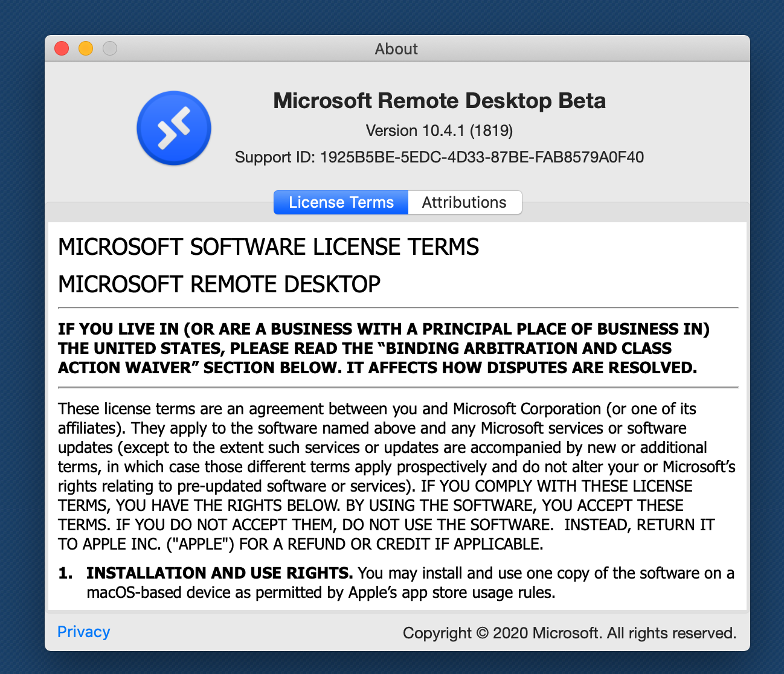Open the Privacy link

[84, 632]
